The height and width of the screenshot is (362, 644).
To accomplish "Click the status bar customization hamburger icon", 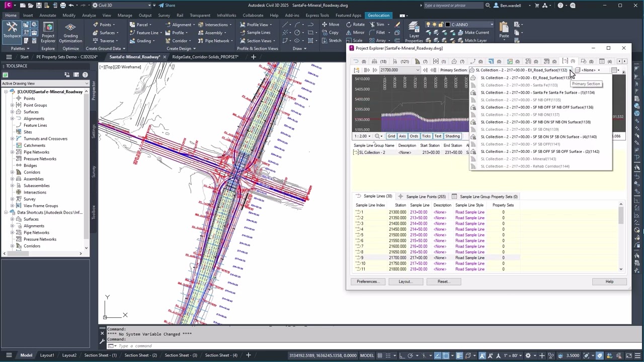I will (637, 355).
